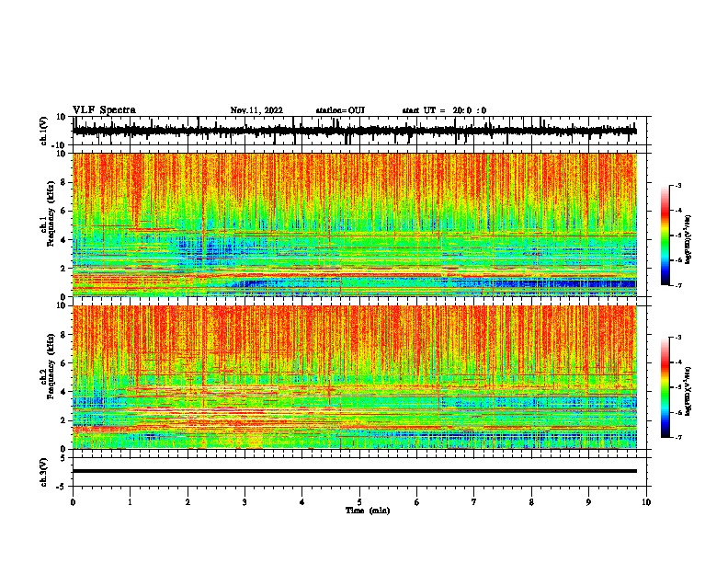Image resolution: width=728 pixels, height=563 pixels.
Task: Click time axis tick label "6"
Action: pos(417,502)
